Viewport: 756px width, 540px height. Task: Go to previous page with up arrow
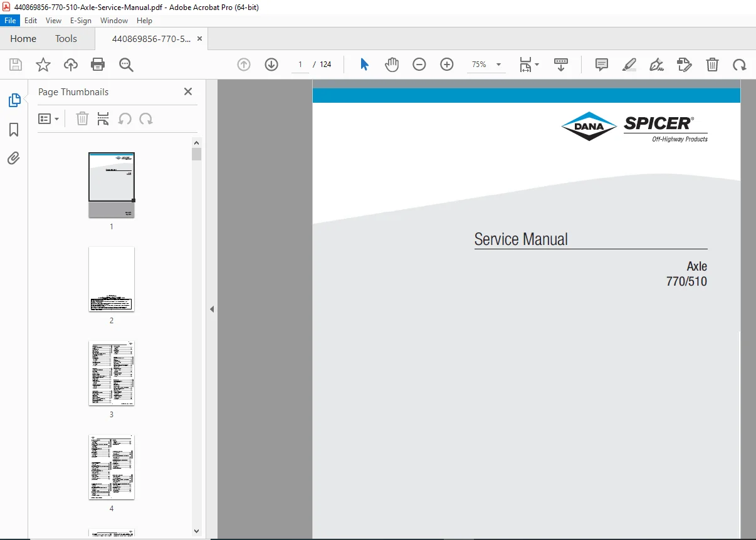click(x=244, y=65)
